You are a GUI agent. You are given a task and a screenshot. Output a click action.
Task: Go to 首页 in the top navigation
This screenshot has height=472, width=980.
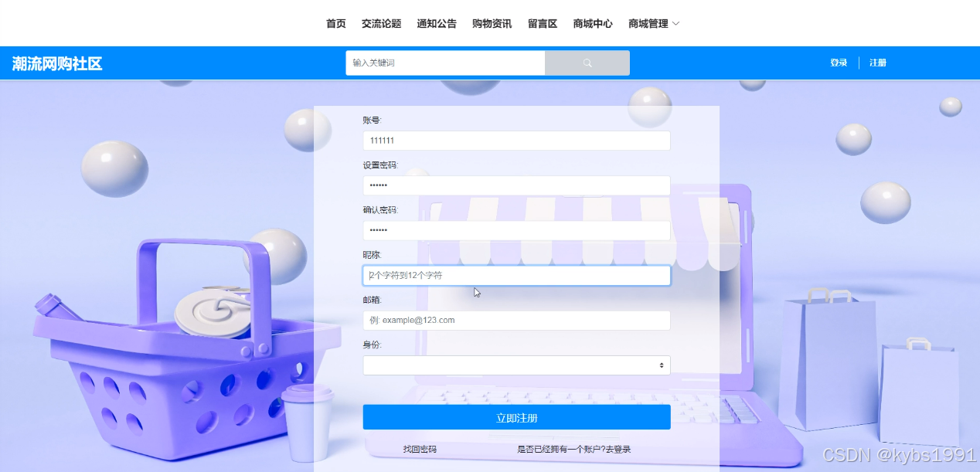click(x=336, y=24)
